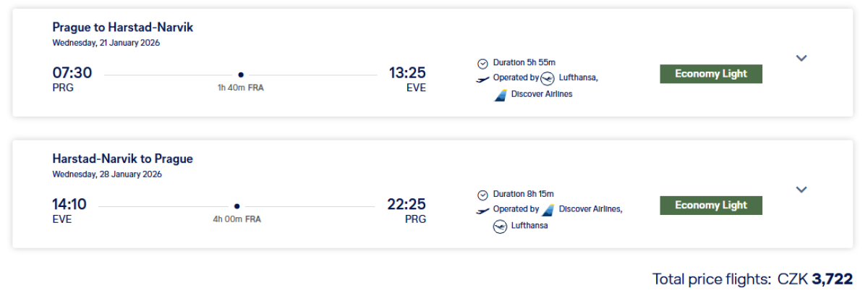Click the return duration clock icon
Screen dimensions: 868x296
[x=482, y=195]
